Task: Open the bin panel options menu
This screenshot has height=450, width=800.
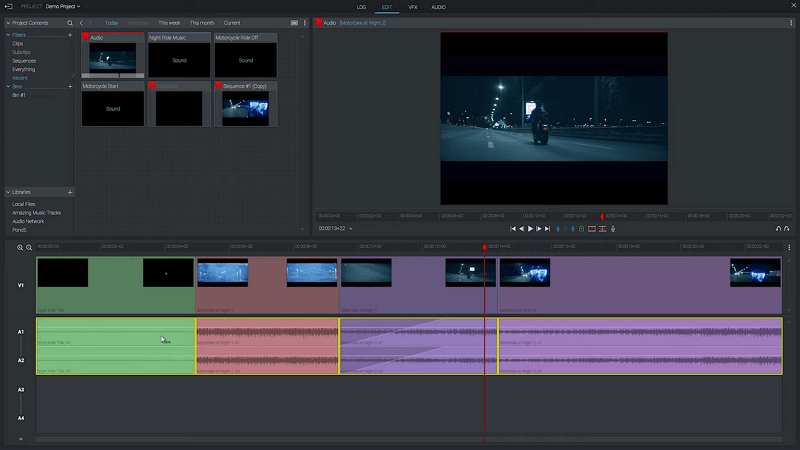Action: pos(305,23)
